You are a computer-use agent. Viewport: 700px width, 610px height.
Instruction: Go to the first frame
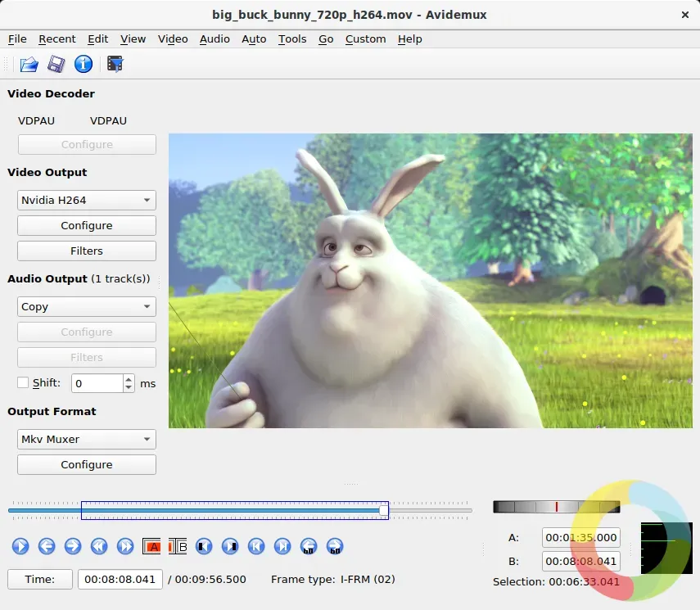click(256, 546)
